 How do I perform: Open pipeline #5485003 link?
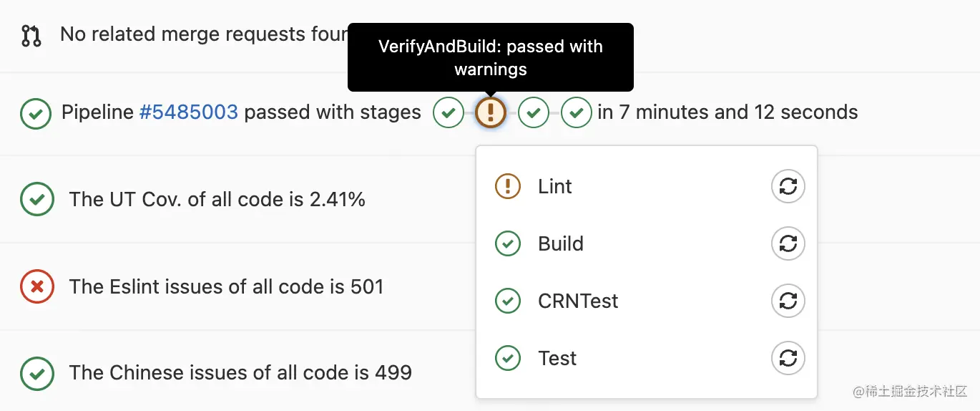pyautogui.click(x=189, y=112)
